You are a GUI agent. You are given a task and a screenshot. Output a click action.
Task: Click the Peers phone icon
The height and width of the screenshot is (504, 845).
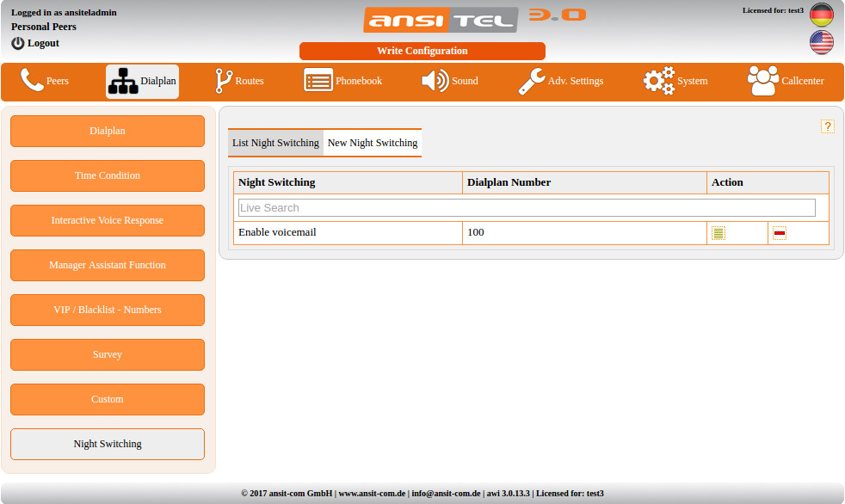[32, 81]
